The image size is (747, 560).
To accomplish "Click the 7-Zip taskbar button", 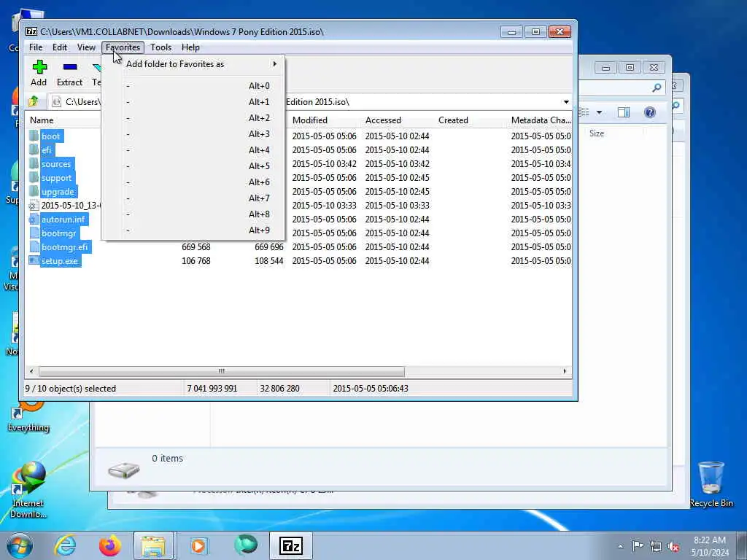I will click(x=290, y=545).
